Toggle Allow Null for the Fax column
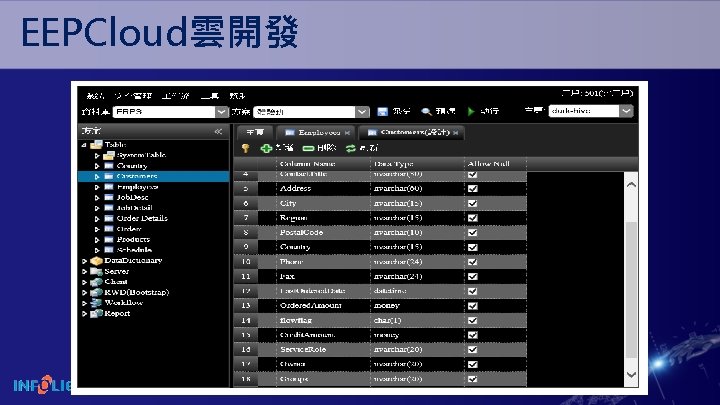 (x=472, y=276)
